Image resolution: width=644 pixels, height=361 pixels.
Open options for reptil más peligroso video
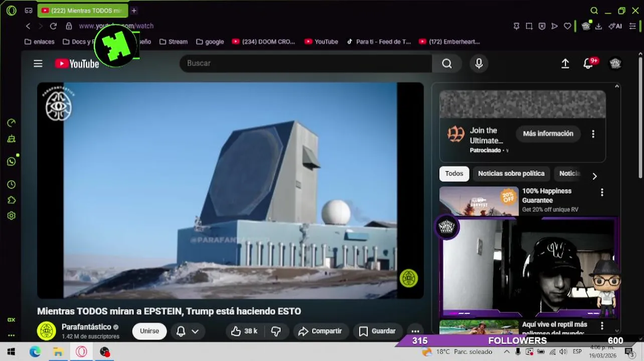tap(602, 326)
